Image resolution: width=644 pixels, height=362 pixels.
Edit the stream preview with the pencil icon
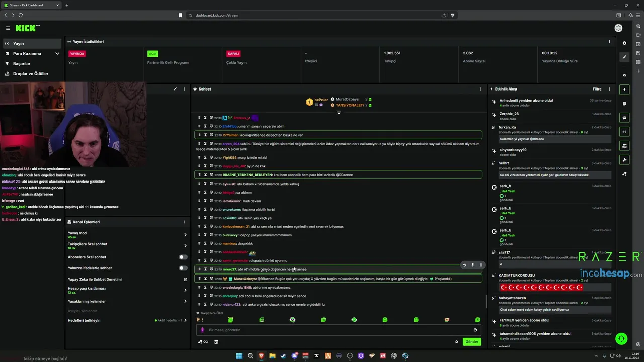175,89
